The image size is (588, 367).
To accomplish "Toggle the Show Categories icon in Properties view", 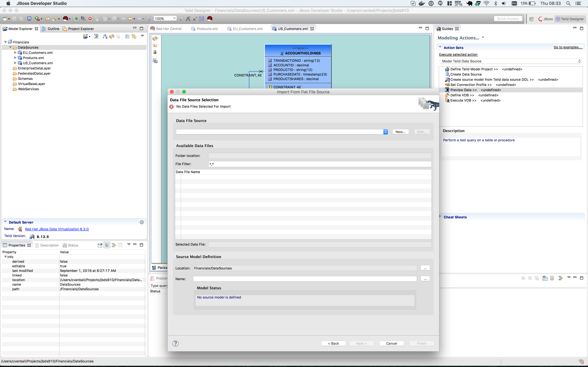I will pyautogui.click(x=107, y=245).
